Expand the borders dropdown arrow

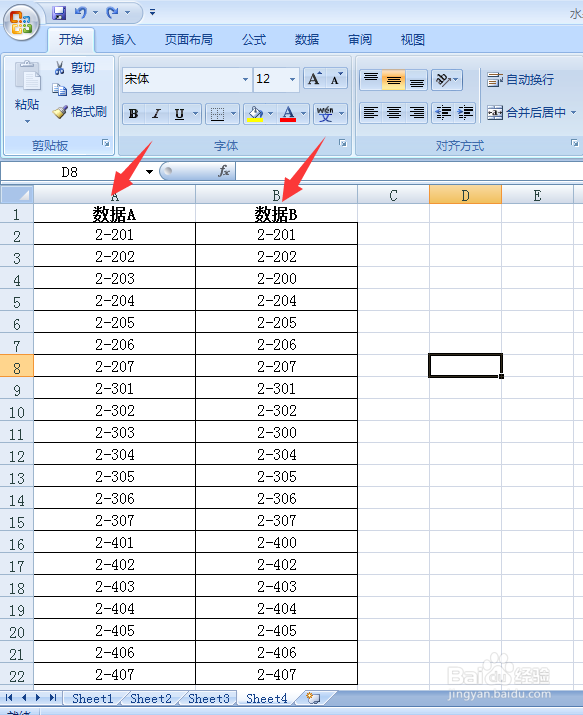click(x=233, y=114)
